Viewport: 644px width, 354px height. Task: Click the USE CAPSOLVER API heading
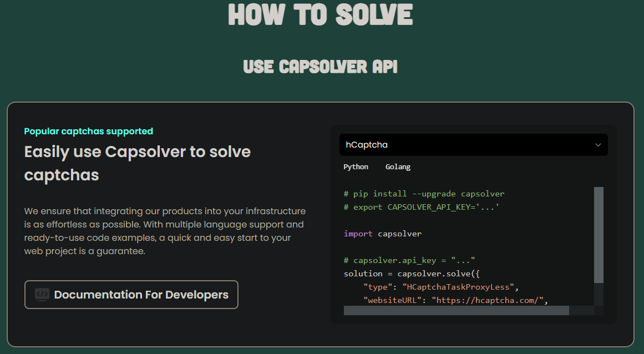[x=321, y=67]
